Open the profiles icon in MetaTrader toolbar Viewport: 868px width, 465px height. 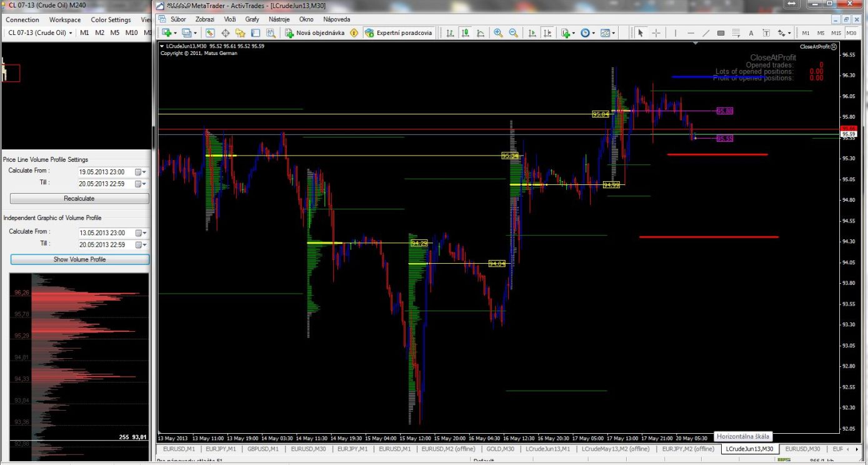click(187, 33)
